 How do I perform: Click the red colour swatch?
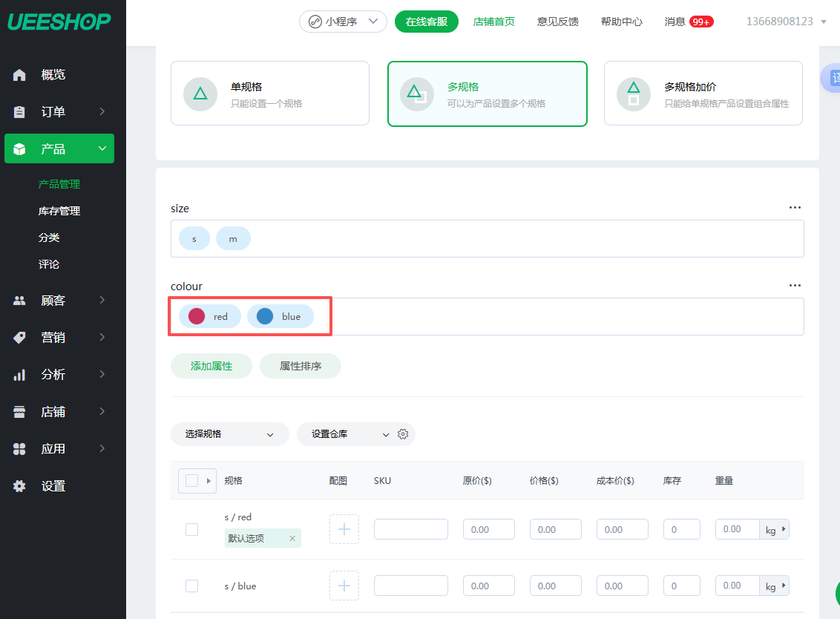point(197,316)
